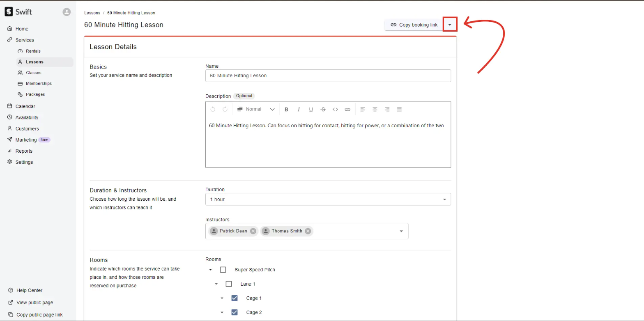This screenshot has height=321, width=644.
Task: Open the text style Normal dropdown
Action: 256,109
